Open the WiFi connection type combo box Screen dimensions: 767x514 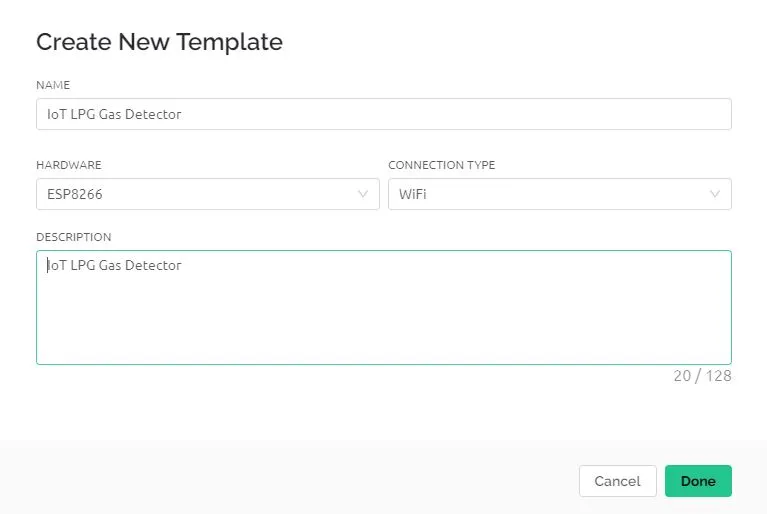coord(560,194)
